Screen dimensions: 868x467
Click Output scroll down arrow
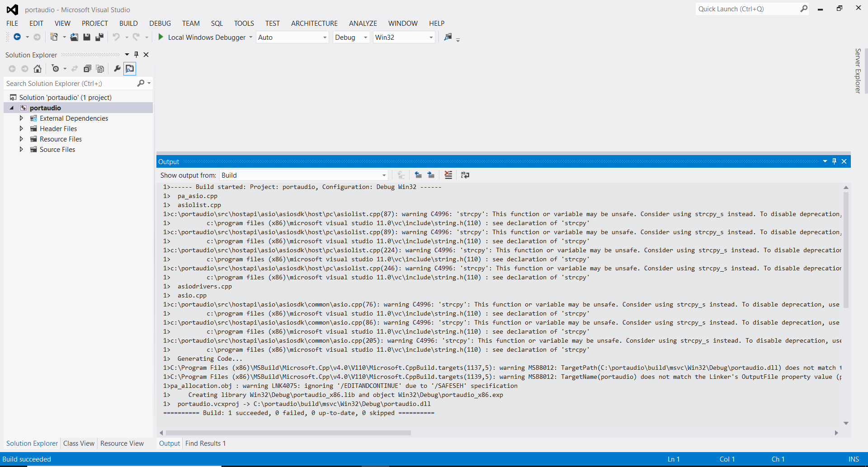click(x=846, y=423)
